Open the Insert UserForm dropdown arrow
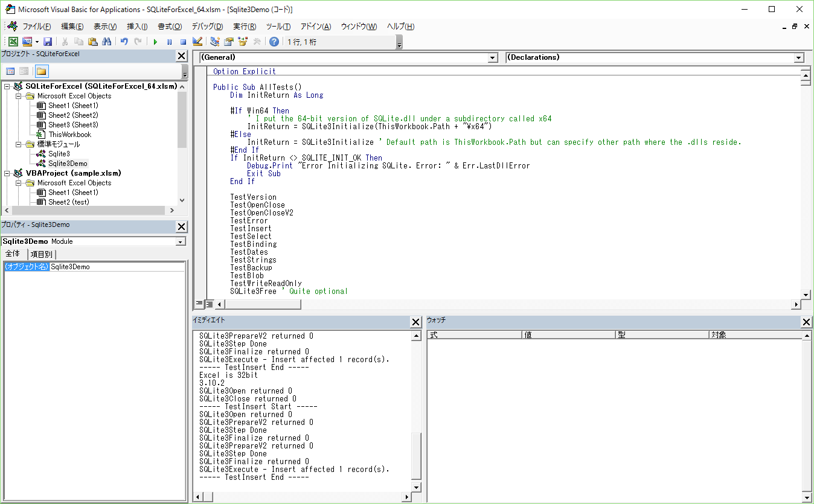This screenshot has width=814, height=504. (36, 41)
